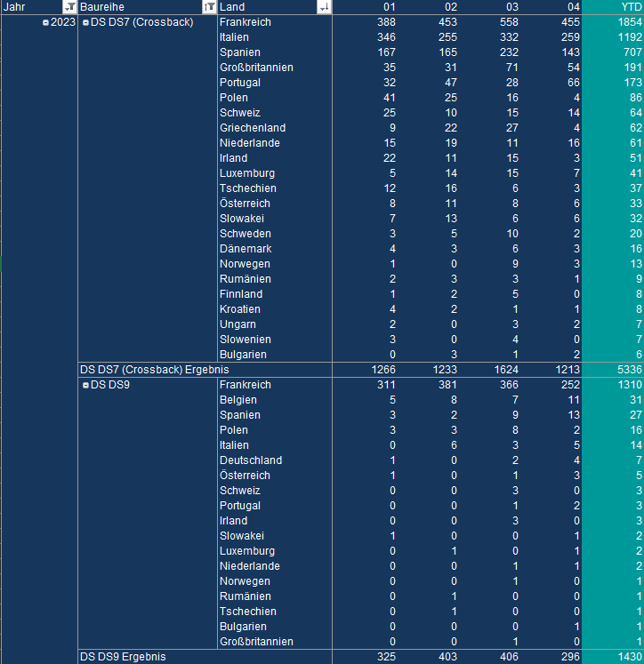This screenshot has width=644, height=664.
Task: Select the 02 month column header
Action: point(451,7)
